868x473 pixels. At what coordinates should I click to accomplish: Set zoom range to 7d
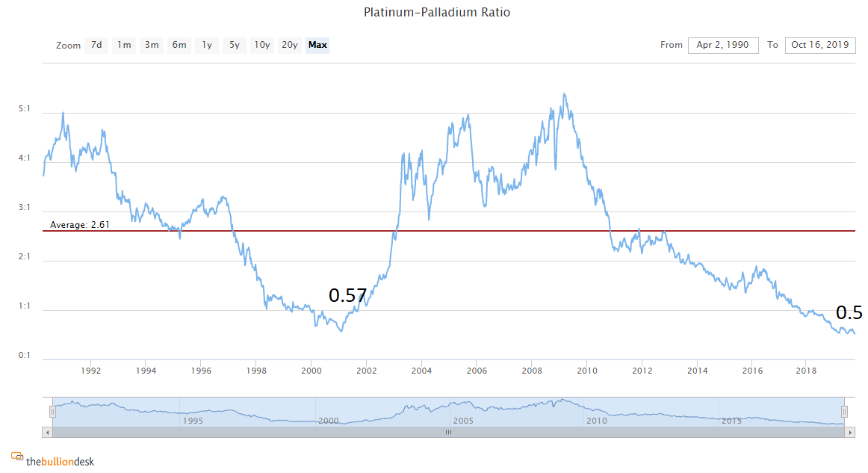coord(96,45)
